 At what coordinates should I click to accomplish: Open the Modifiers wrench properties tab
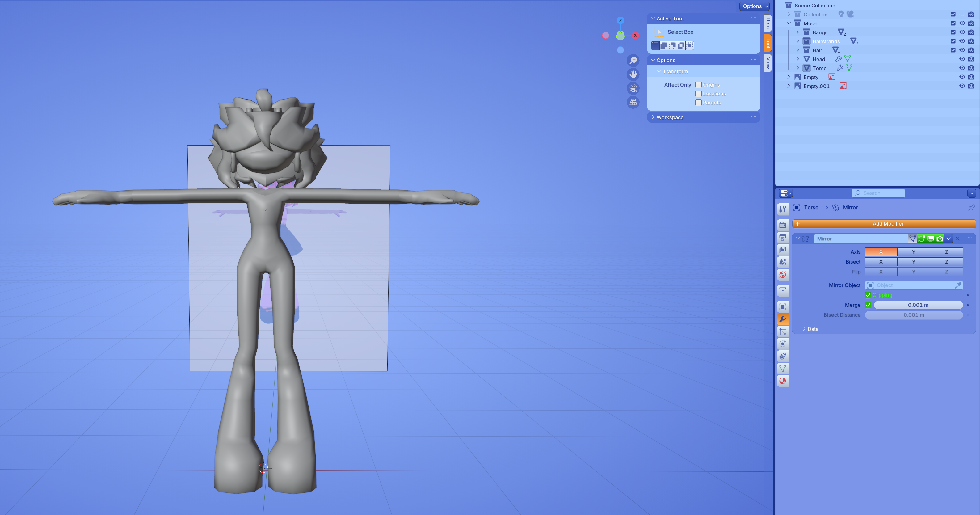(x=783, y=319)
